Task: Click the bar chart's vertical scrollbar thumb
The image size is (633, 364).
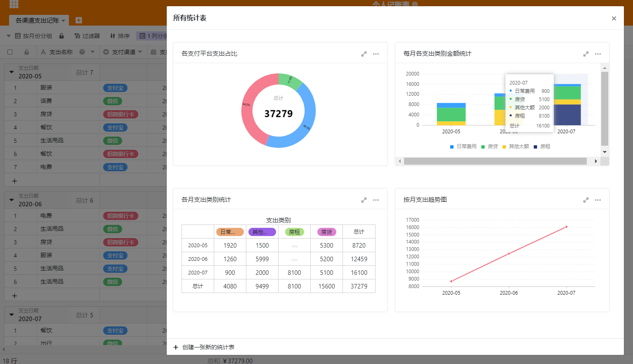Action: tap(605, 109)
